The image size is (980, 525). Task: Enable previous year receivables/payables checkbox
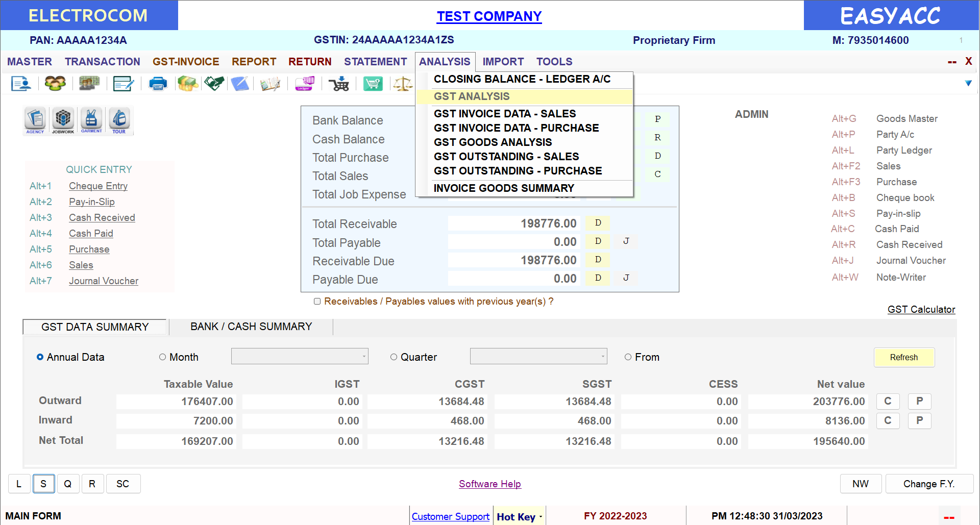317,302
